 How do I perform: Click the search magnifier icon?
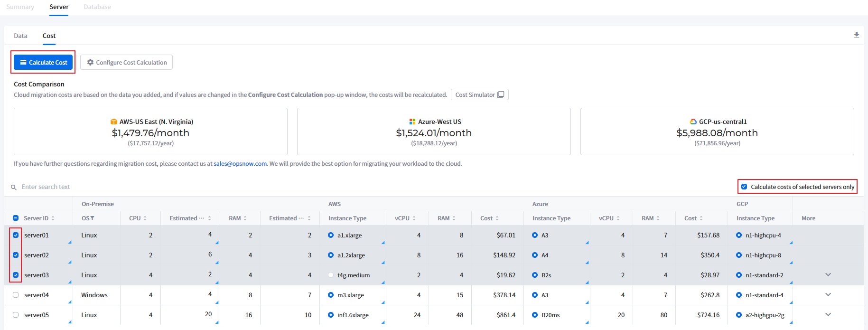pyautogui.click(x=14, y=187)
